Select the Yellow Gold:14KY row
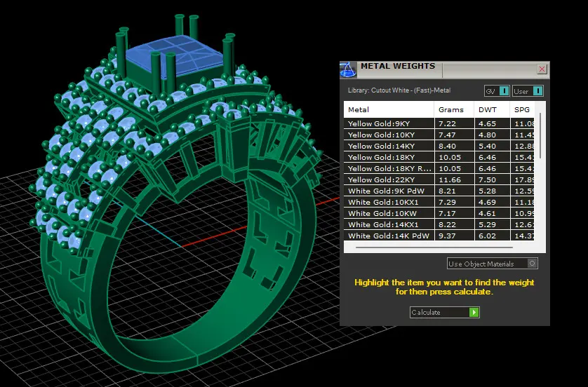Viewport: 588px width, 387px height. pos(439,146)
